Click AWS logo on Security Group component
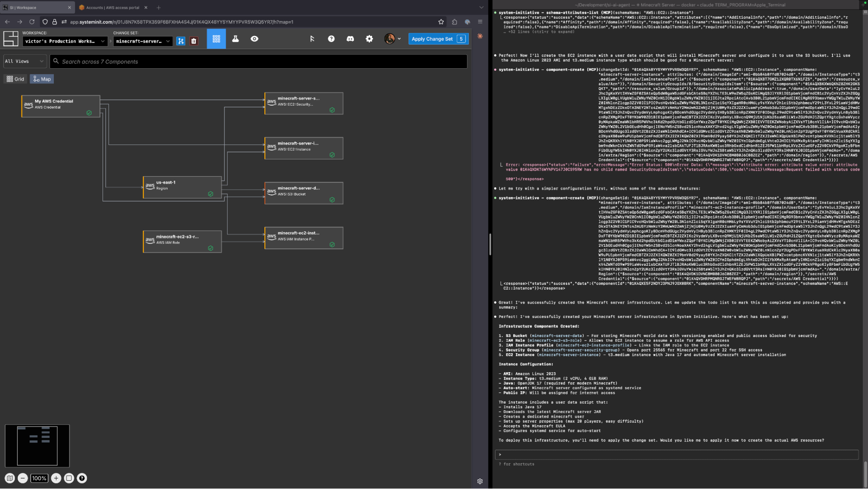The width and height of the screenshot is (868, 489). pyautogui.click(x=271, y=102)
